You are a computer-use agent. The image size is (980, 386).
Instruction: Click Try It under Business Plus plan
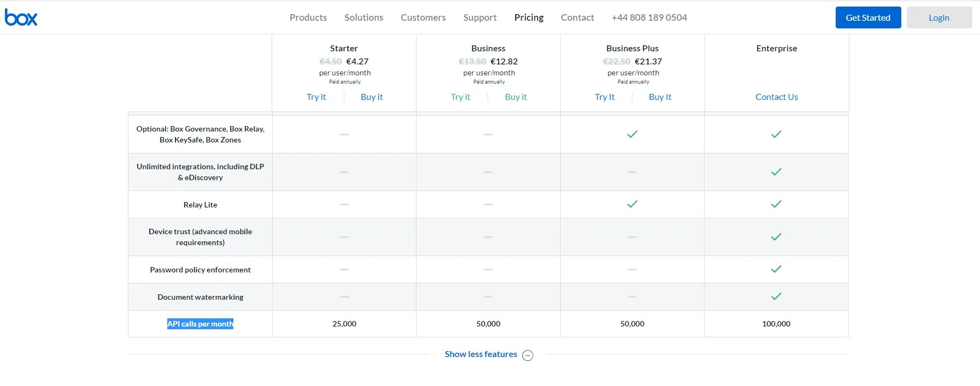tap(605, 97)
